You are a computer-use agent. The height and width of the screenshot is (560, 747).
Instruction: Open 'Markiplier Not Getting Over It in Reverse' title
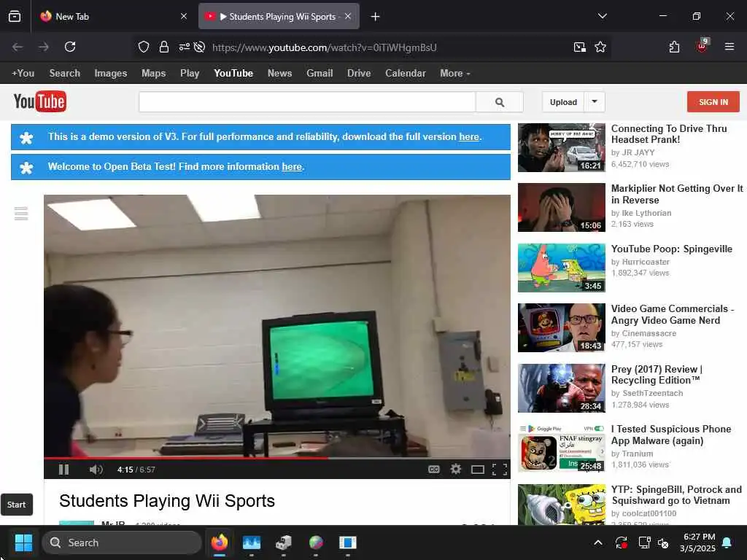[677, 194]
